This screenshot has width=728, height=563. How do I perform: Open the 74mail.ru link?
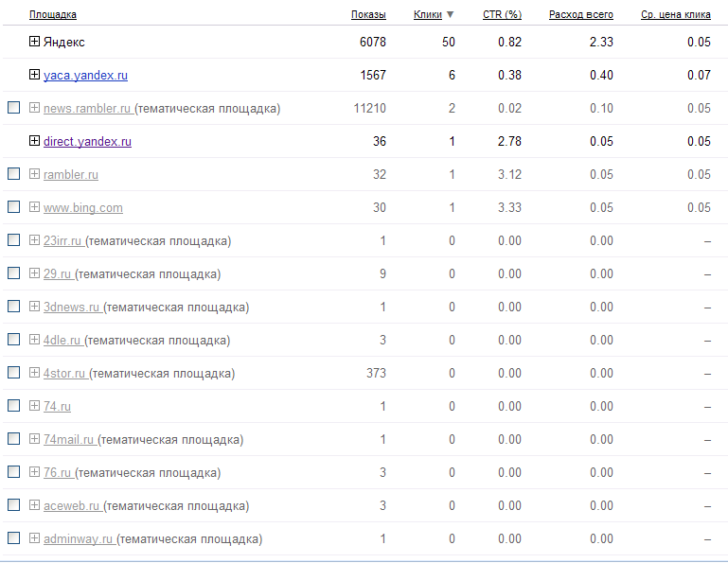click(x=69, y=440)
